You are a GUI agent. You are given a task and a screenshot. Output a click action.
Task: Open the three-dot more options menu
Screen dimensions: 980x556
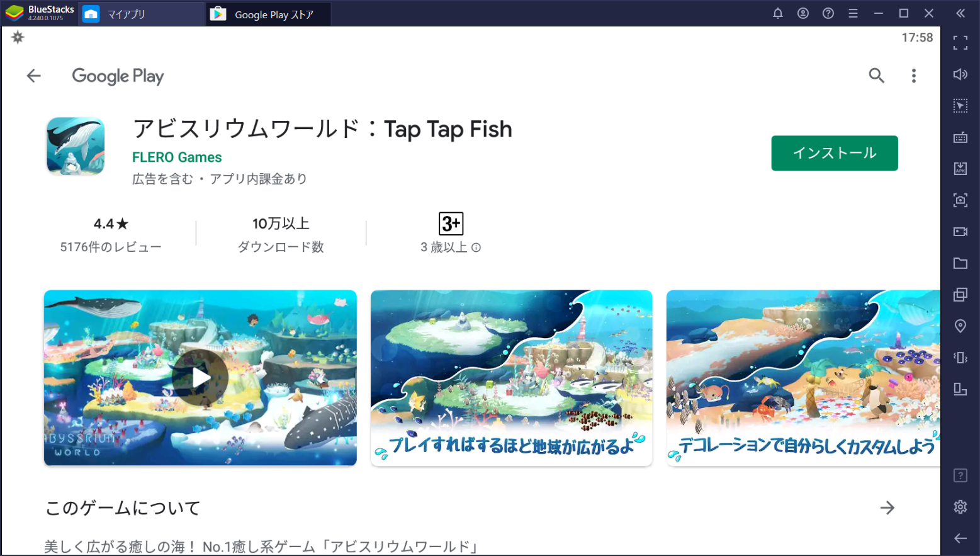[x=913, y=76]
